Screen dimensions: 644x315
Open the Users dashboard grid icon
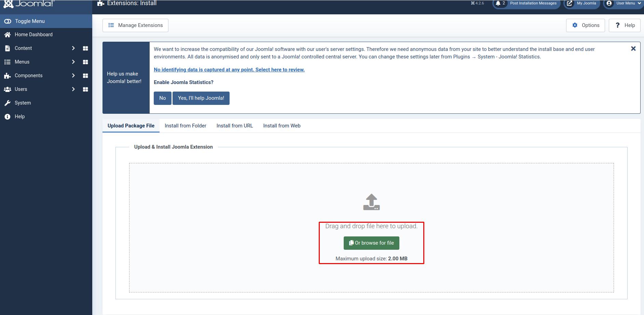85,90
